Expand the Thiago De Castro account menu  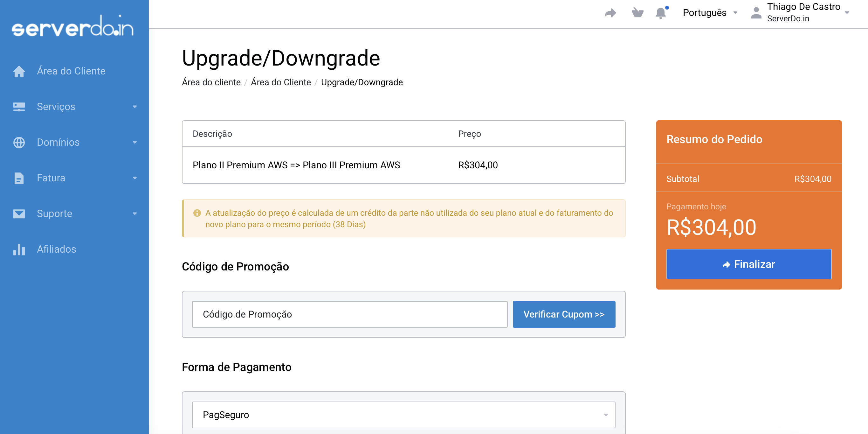[x=807, y=13]
